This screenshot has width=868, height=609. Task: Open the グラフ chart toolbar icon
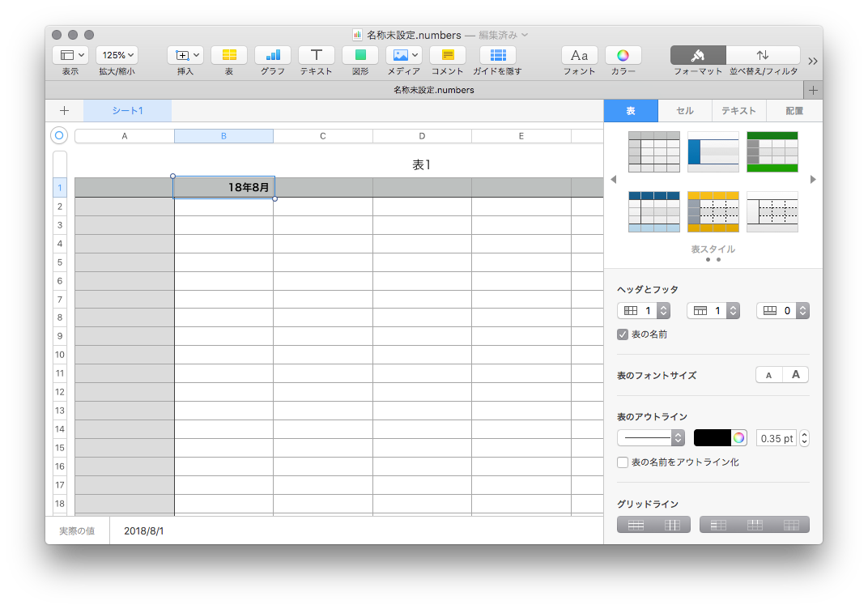click(x=273, y=55)
